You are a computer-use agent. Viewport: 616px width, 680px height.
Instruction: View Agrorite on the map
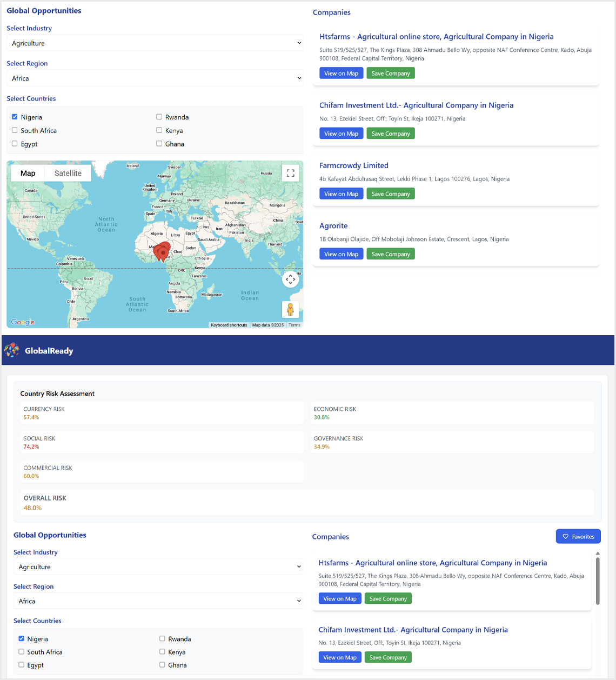click(341, 254)
